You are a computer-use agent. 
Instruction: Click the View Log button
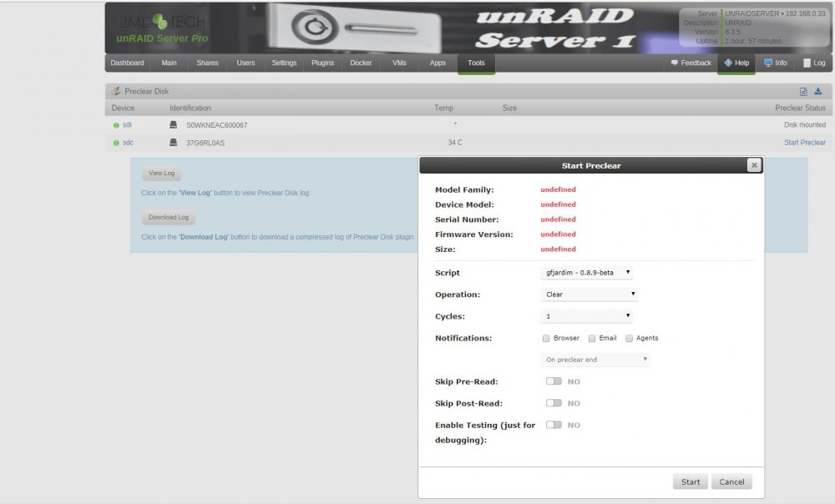(x=161, y=173)
